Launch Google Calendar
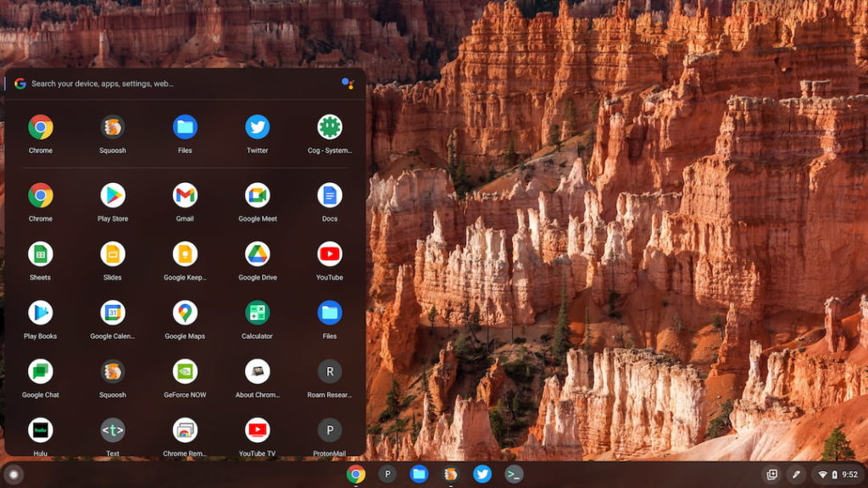 pos(113,313)
